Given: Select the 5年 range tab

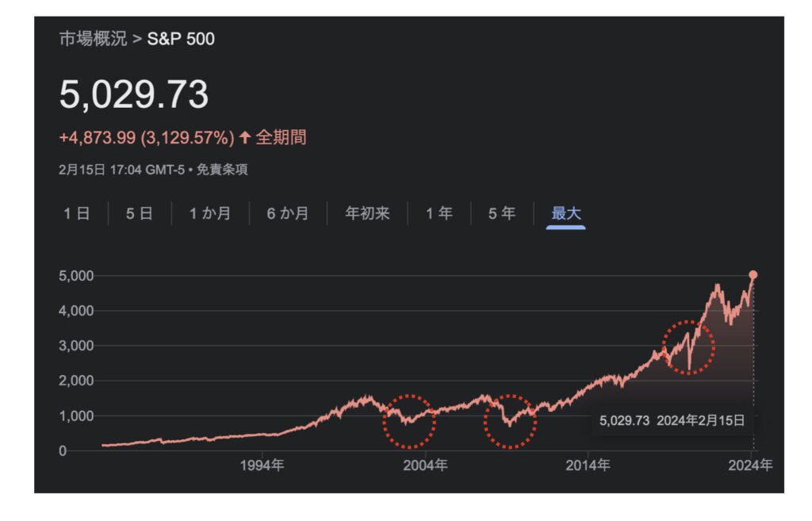Looking at the screenshot, I should click(501, 213).
